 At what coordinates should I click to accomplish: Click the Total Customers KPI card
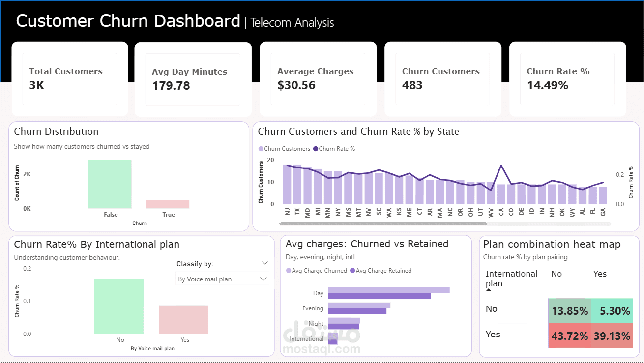coord(69,79)
